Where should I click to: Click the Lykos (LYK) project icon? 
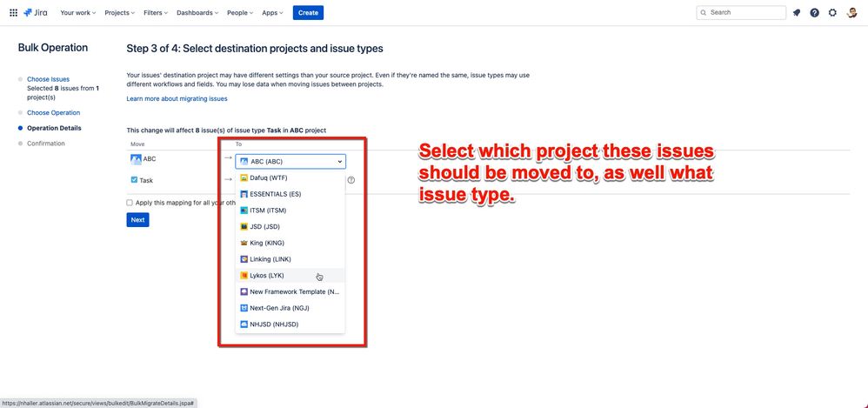[x=244, y=275]
